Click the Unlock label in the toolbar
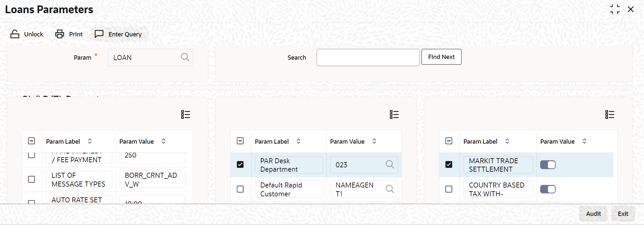The height and width of the screenshot is (225, 644). 34,34
